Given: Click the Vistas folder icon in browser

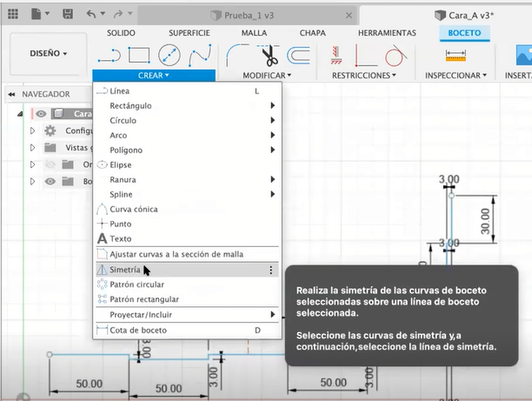Looking at the screenshot, I should pos(50,148).
